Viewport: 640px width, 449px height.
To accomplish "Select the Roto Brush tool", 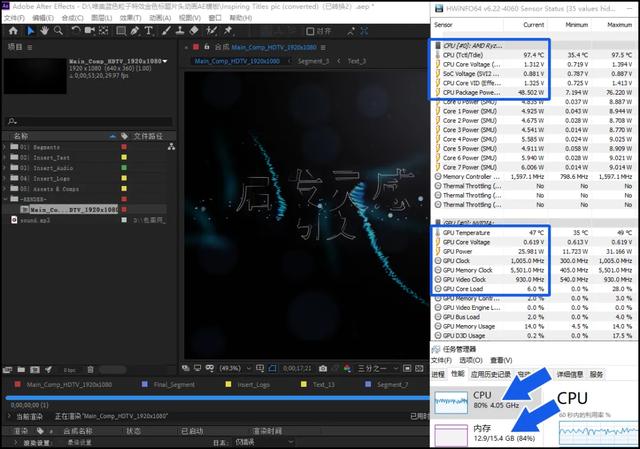I will tap(211, 31).
